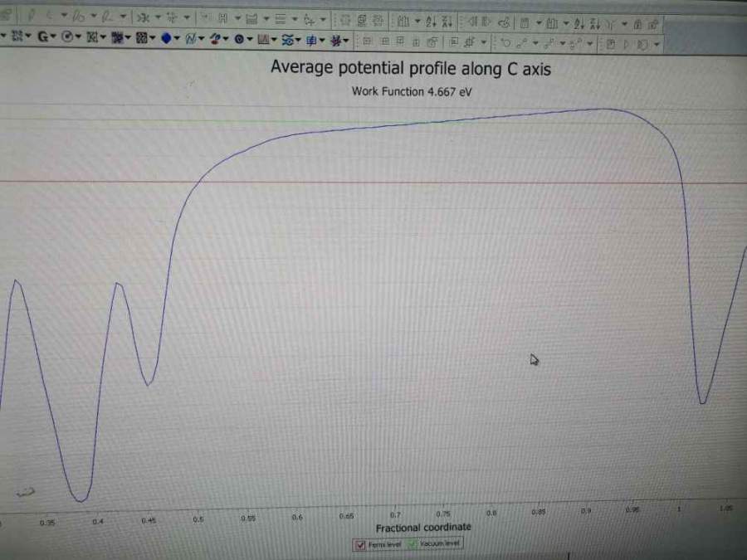Click the red Fermi level line on chart
The height and width of the screenshot is (560, 747).
[373, 182]
